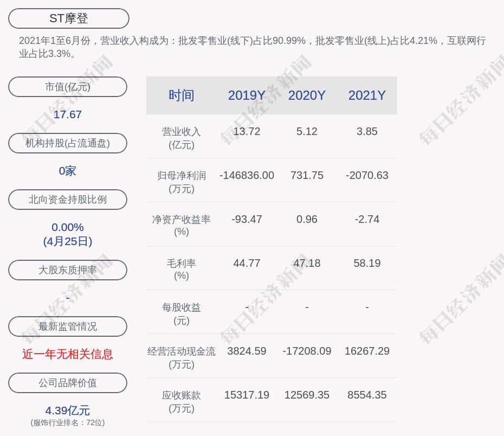Screen dimensions: 504x436
Task: Click the 时间 column header
Action: [182, 95]
